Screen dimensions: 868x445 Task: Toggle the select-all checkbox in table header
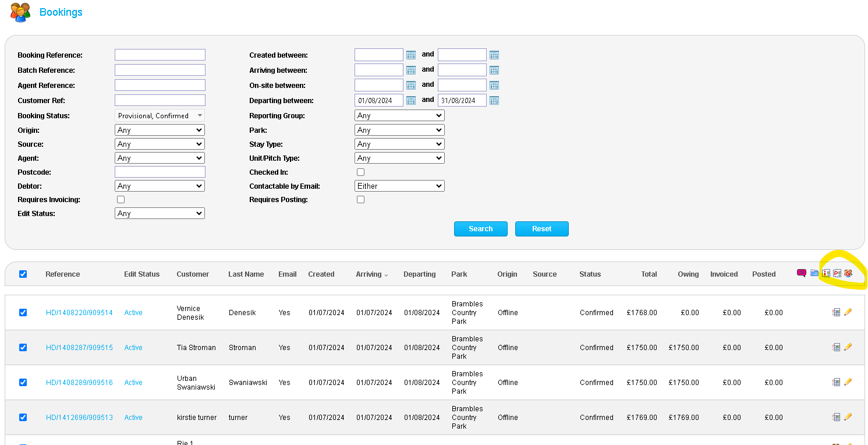23,274
